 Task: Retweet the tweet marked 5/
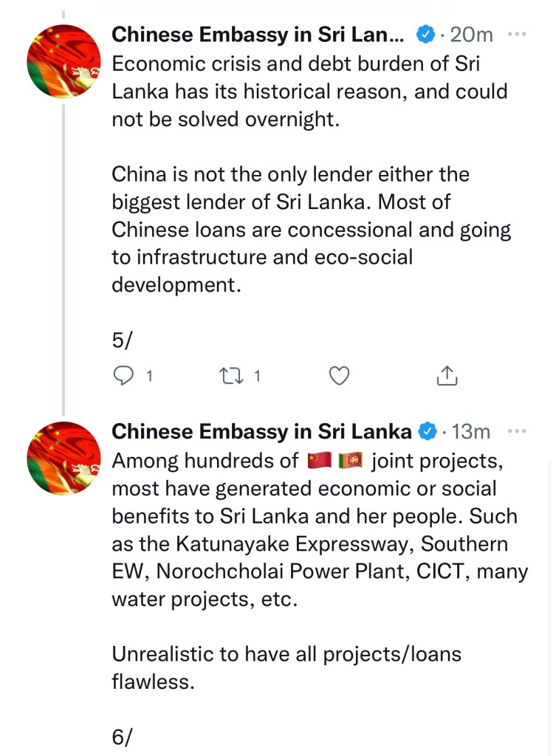pyautogui.click(x=230, y=377)
